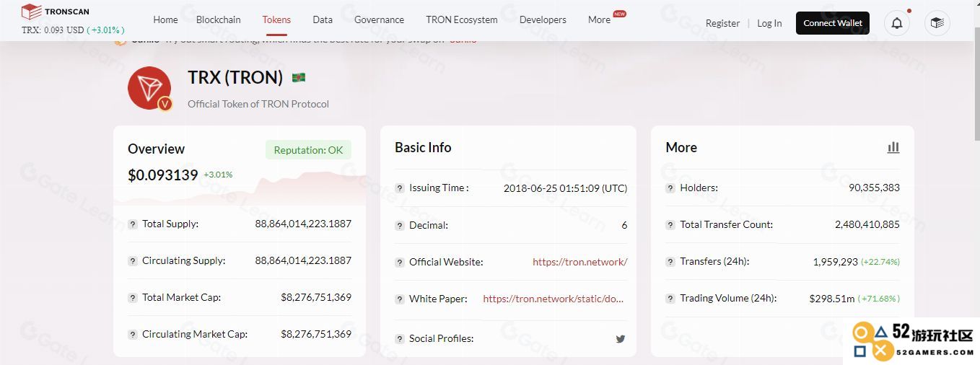This screenshot has height=365, width=980.
Task: Click the flag icon beside TRX (TRON)
Action: [299, 77]
